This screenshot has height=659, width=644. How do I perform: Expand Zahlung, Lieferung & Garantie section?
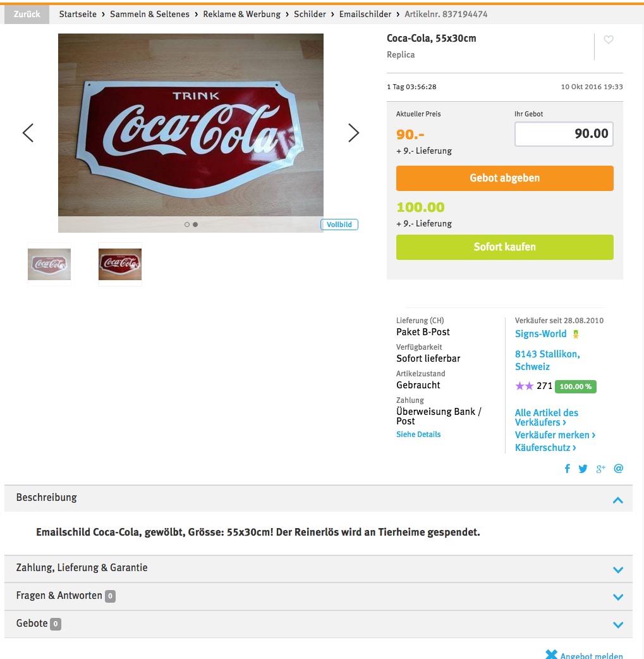tap(617, 570)
